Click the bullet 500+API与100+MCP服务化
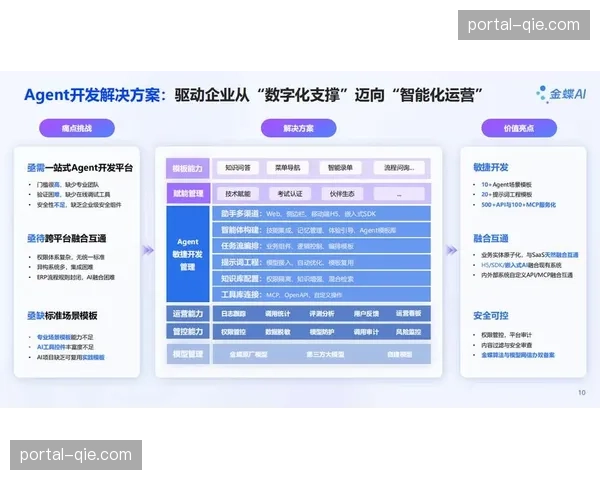600x480 pixels. click(x=518, y=205)
